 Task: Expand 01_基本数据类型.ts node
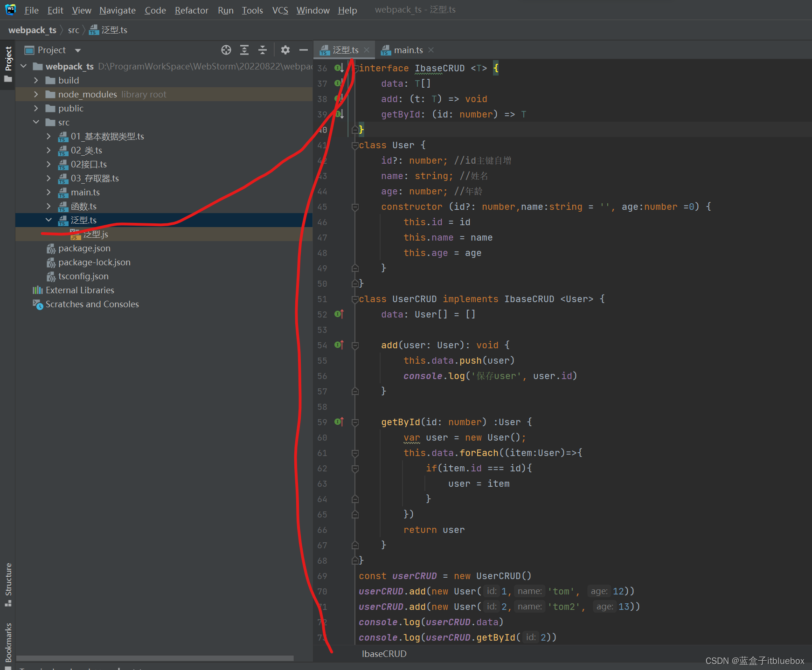click(49, 136)
